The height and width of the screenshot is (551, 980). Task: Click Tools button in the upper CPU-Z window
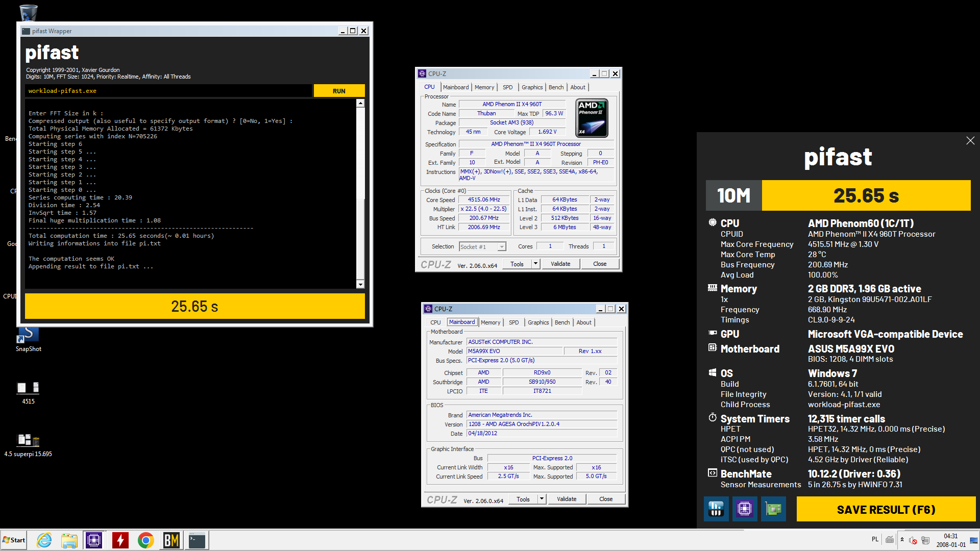coord(517,264)
